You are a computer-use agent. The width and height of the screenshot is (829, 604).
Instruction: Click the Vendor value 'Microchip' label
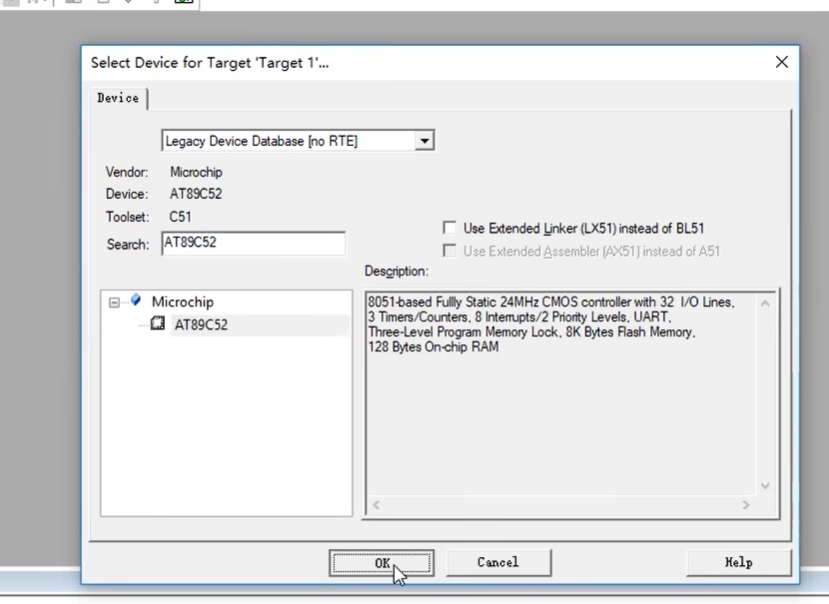(x=196, y=172)
